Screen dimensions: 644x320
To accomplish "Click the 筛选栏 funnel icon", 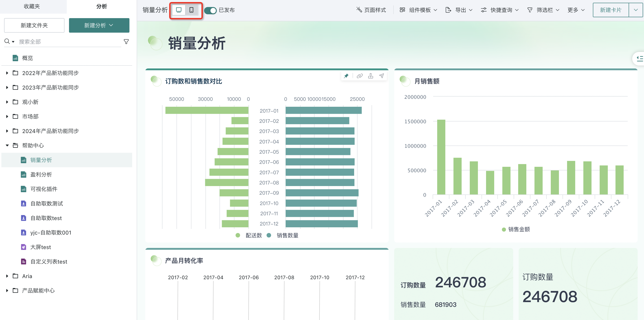I will click(x=530, y=10).
